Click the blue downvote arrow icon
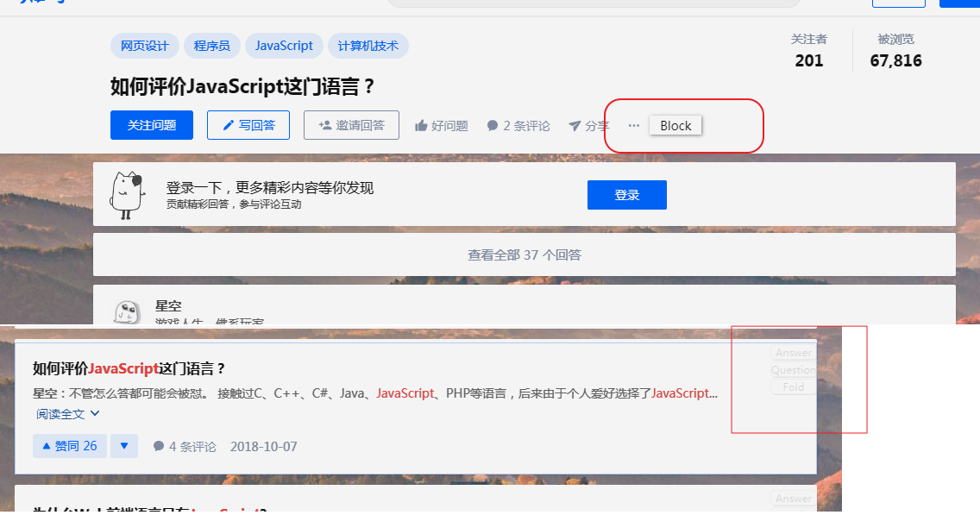 point(122,444)
